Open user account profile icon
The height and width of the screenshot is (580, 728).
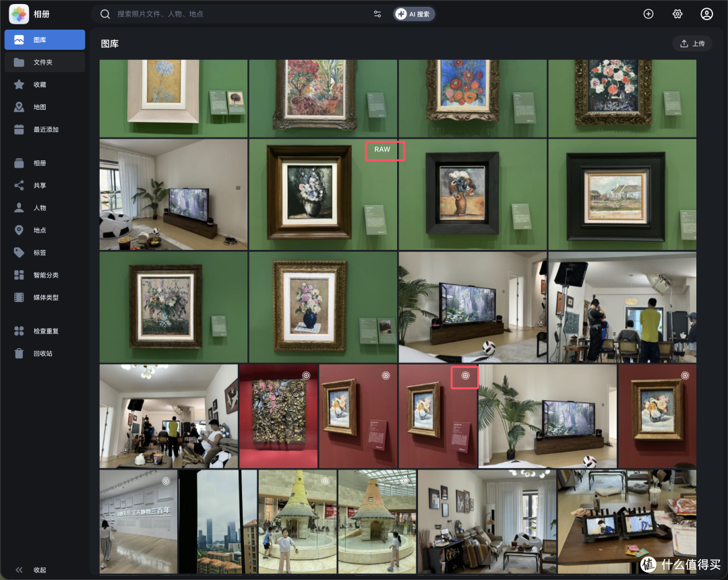(x=706, y=14)
